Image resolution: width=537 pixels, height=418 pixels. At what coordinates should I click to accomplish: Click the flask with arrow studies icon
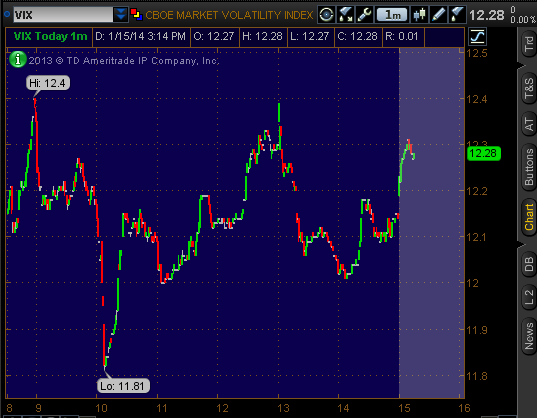[x=345, y=15]
